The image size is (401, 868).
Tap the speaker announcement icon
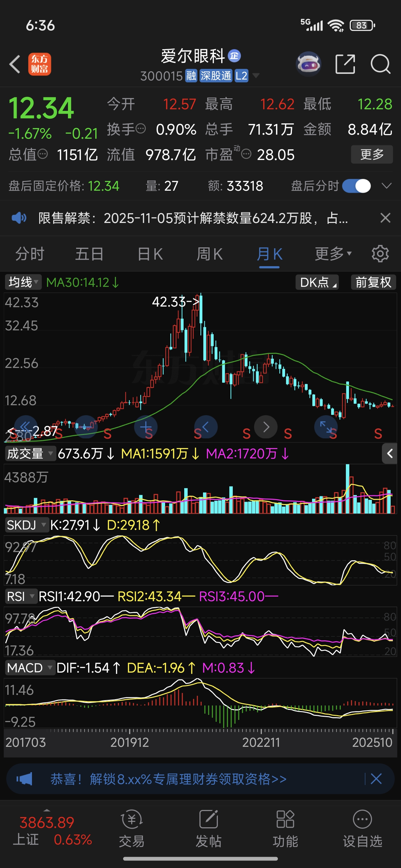click(19, 218)
